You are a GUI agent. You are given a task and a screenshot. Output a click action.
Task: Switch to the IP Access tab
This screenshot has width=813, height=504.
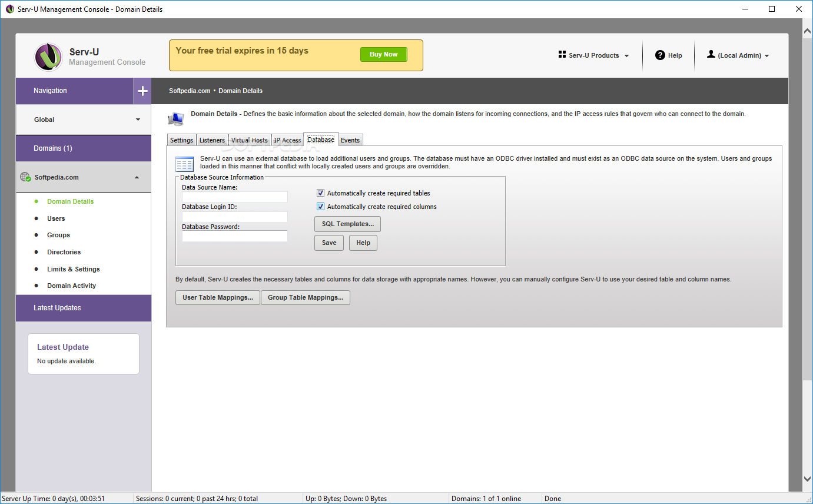click(x=287, y=140)
